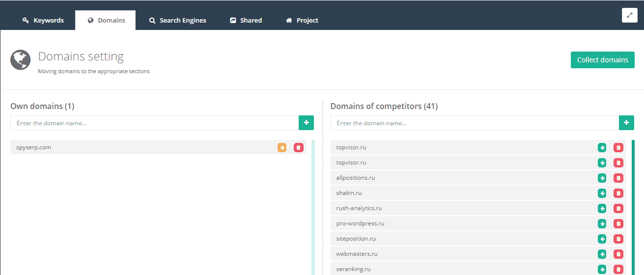Image resolution: width=644 pixels, height=275 pixels.
Task: Delete siteposition.ru domain
Action: (618, 239)
